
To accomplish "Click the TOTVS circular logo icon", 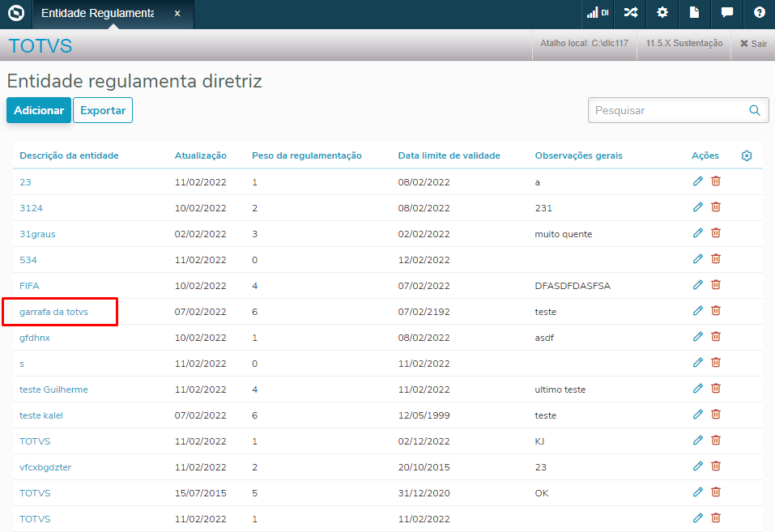I will point(16,13).
